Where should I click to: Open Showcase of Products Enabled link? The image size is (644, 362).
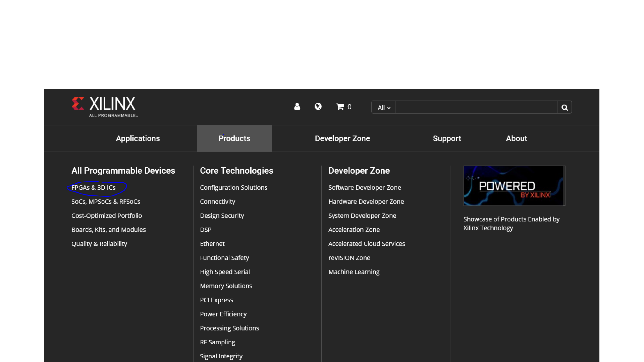511,224
